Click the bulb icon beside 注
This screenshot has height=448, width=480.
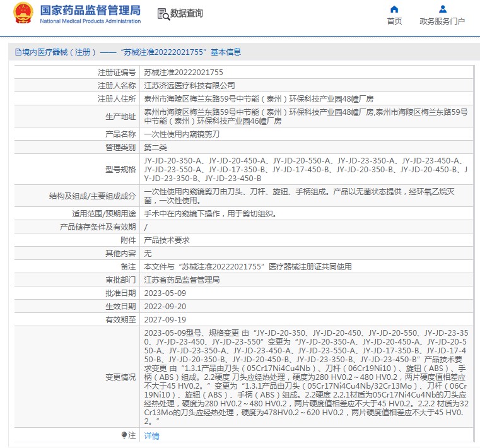(124, 435)
